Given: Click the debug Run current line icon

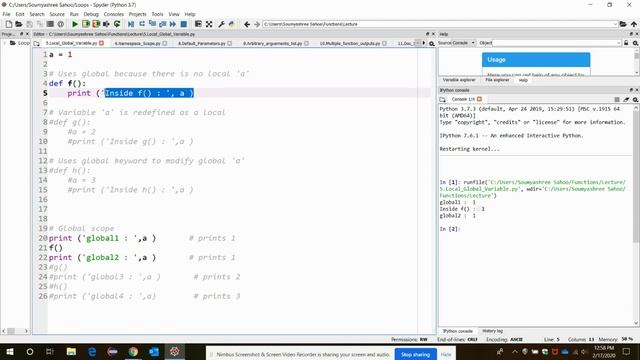Looking at the screenshot, I should click(142, 24).
